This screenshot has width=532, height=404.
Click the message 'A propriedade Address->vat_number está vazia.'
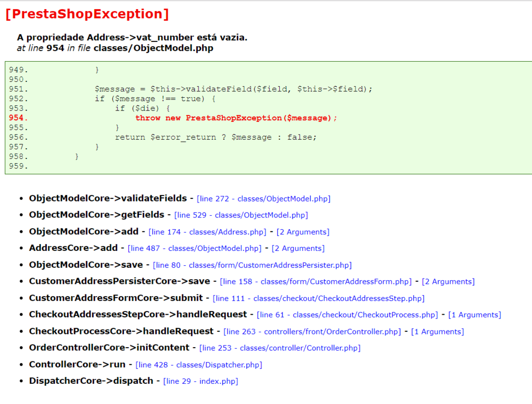(x=132, y=37)
